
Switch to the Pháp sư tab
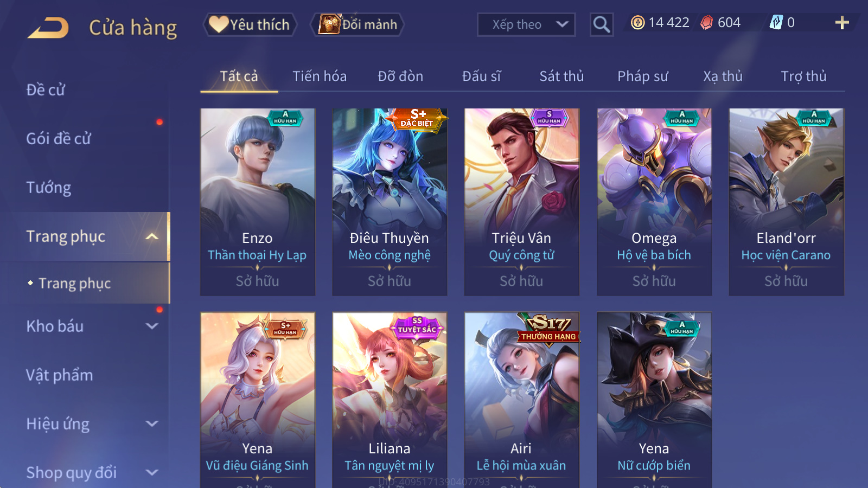[642, 76]
